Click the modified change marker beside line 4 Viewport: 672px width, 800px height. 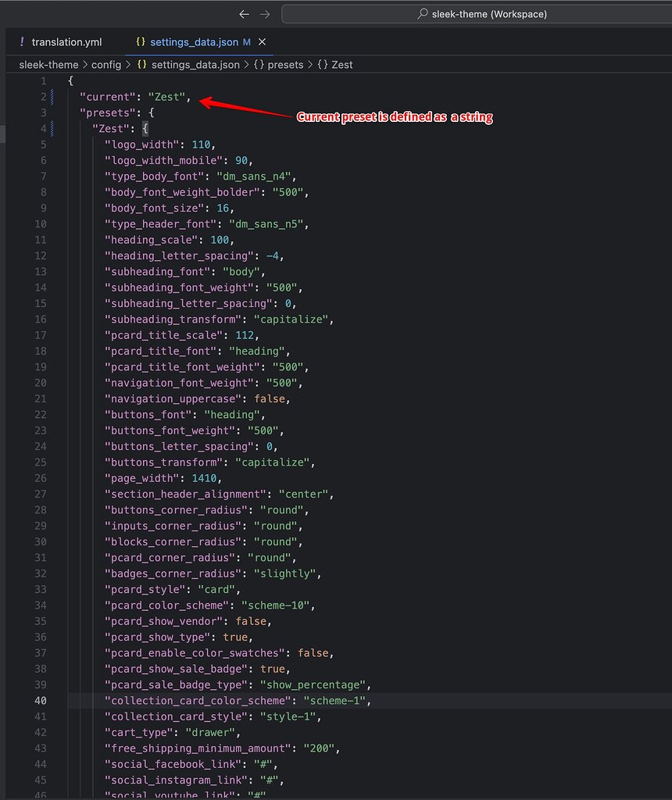pos(52,128)
